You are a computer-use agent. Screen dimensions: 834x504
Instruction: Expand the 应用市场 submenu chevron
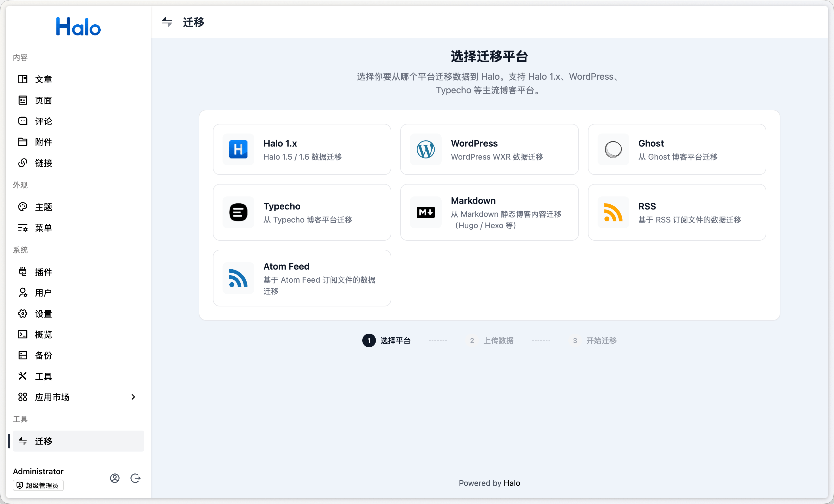(x=133, y=397)
